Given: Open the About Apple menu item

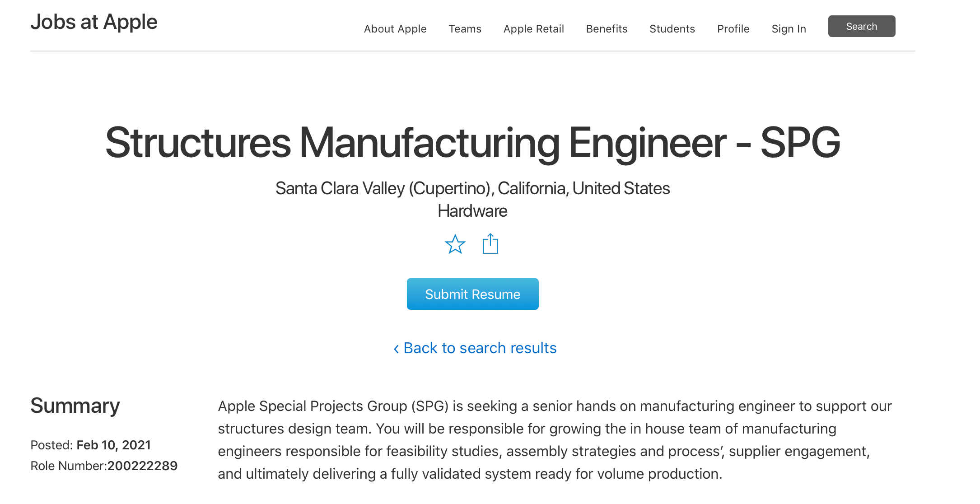Looking at the screenshot, I should (x=395, y=29).
